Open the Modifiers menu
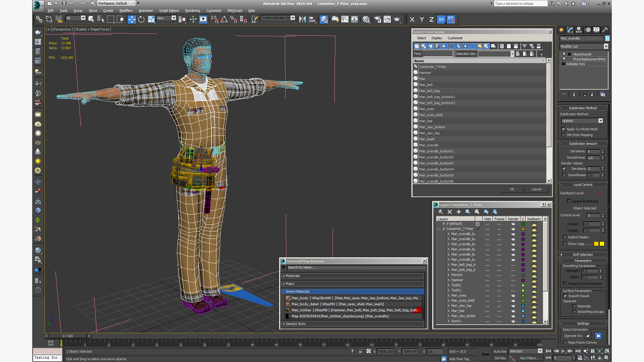Viewport: 644px width, 362px height. click(126, 11)
